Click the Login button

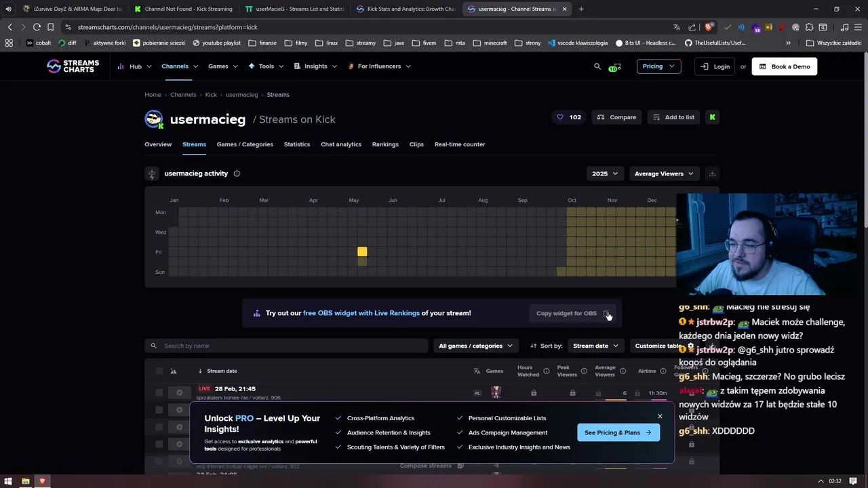coord(715,66)
